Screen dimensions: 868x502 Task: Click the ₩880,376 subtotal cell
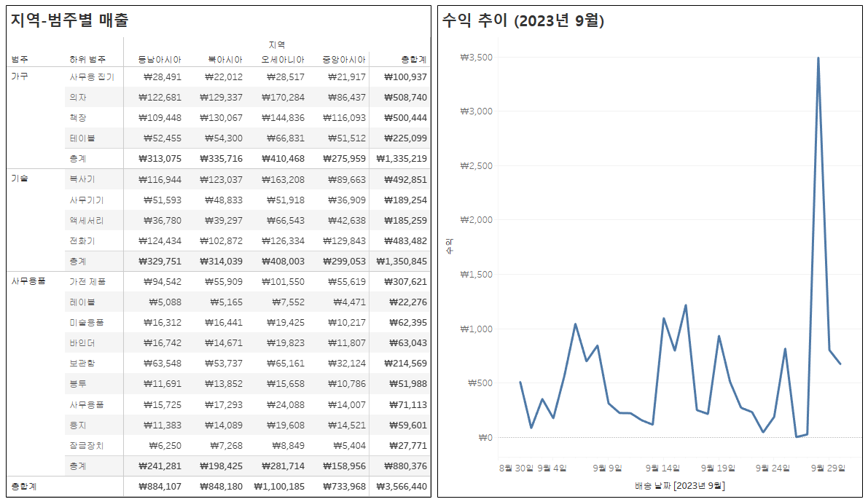[405, 466]
